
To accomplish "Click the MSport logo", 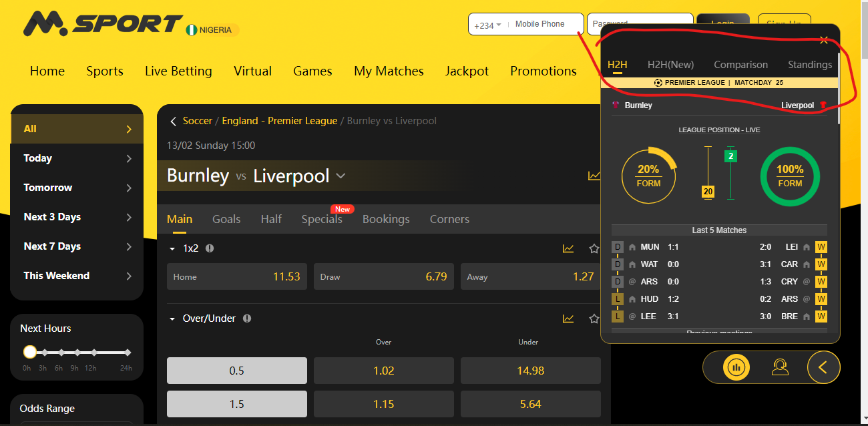I will (x=103, y=24).
